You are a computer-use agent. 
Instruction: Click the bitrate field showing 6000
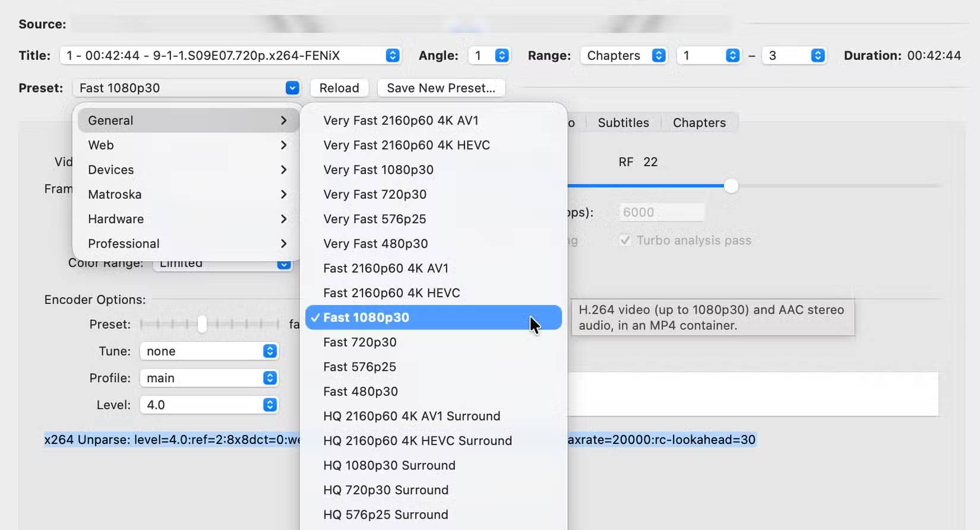point(661,212)
